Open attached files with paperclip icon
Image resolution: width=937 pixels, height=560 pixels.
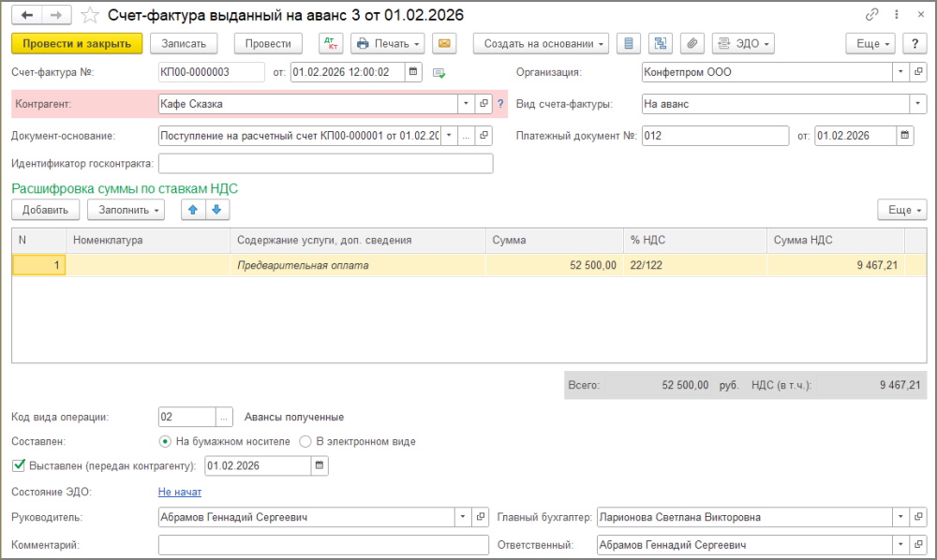tap(692, 43)
